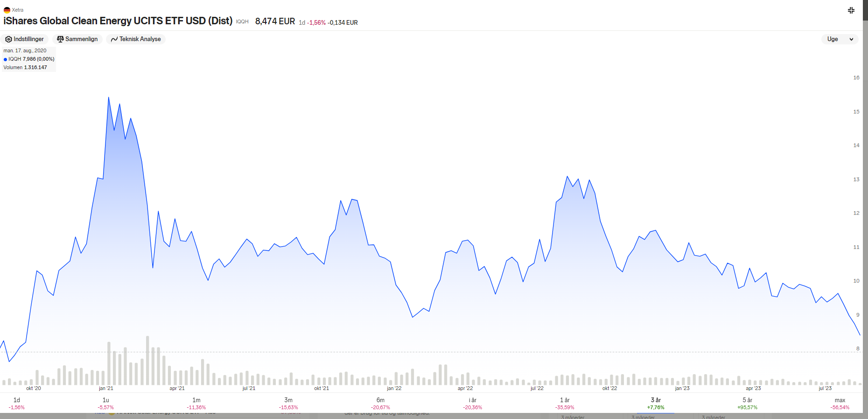Open the Uge interval dropdown

[840, 39]
